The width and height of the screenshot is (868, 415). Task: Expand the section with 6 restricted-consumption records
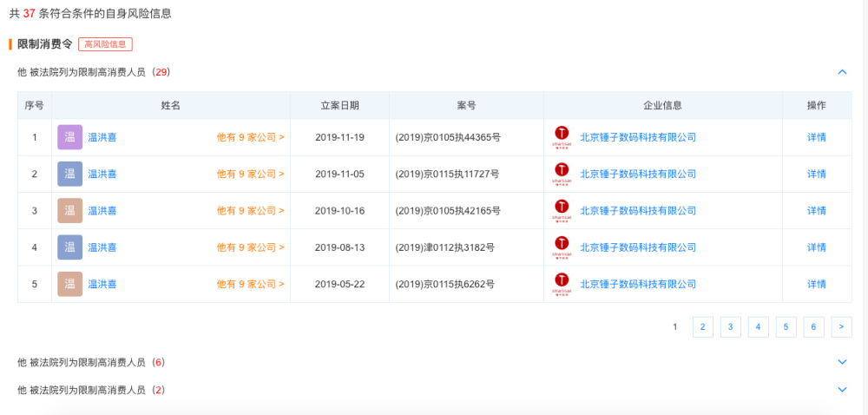843,362
